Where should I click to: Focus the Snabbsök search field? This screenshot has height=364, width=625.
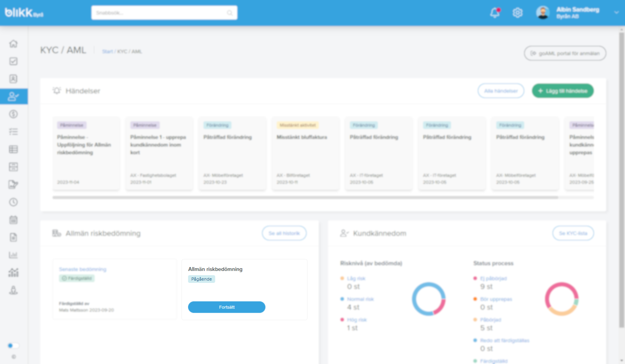pyautogui.click(x=164, y=13)
